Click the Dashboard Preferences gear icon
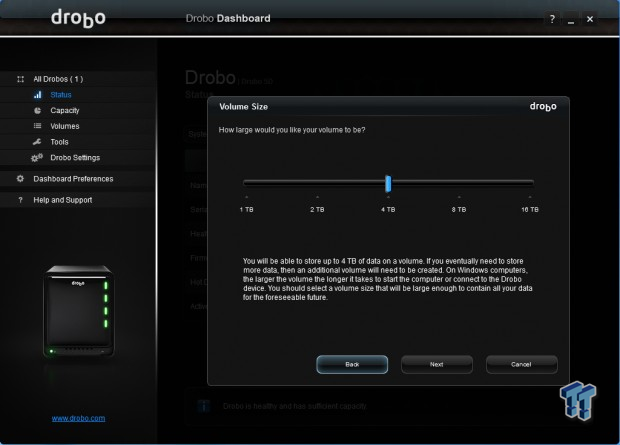 pyautogui.click(x=20, y=179)
